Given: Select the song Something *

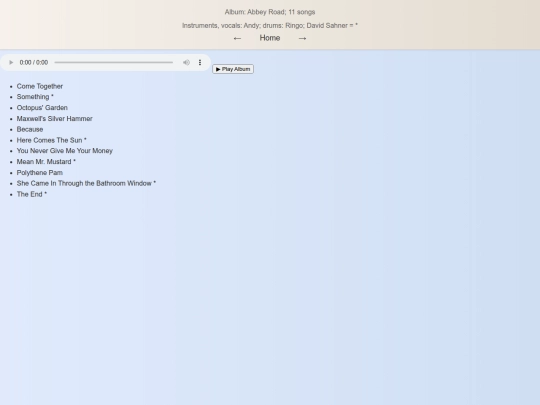Looking at the screenshot, I should point(35,97).
